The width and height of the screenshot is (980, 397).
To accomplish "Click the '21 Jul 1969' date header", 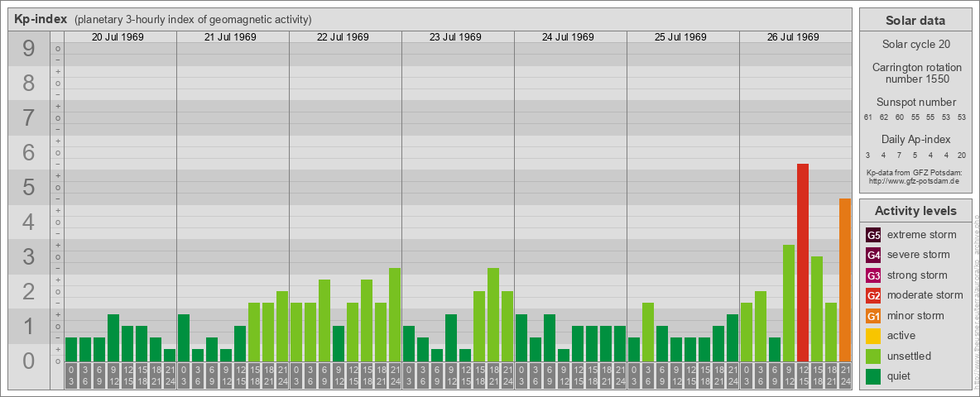I will (x=230, y=37).
